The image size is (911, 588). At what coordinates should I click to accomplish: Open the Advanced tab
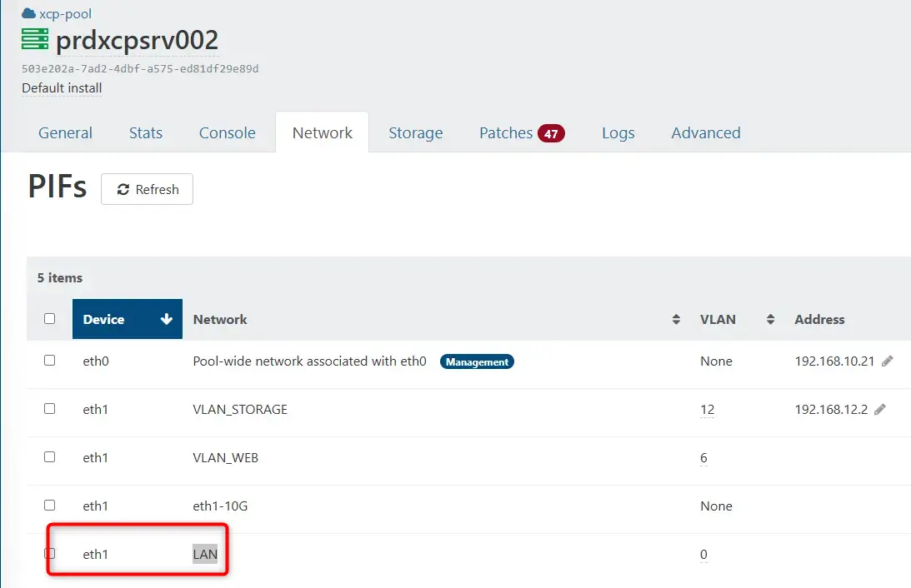pyautogui.click(x=706, y=133)
